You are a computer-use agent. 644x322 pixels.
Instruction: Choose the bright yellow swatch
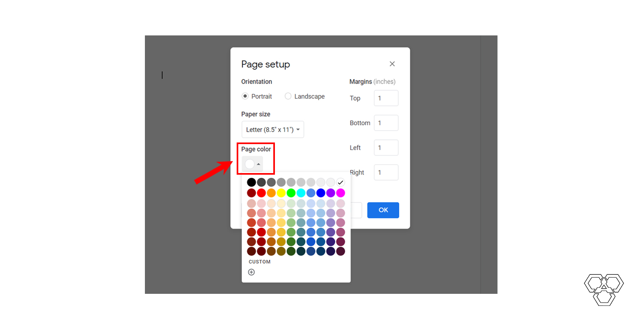(x=281, y=193)
